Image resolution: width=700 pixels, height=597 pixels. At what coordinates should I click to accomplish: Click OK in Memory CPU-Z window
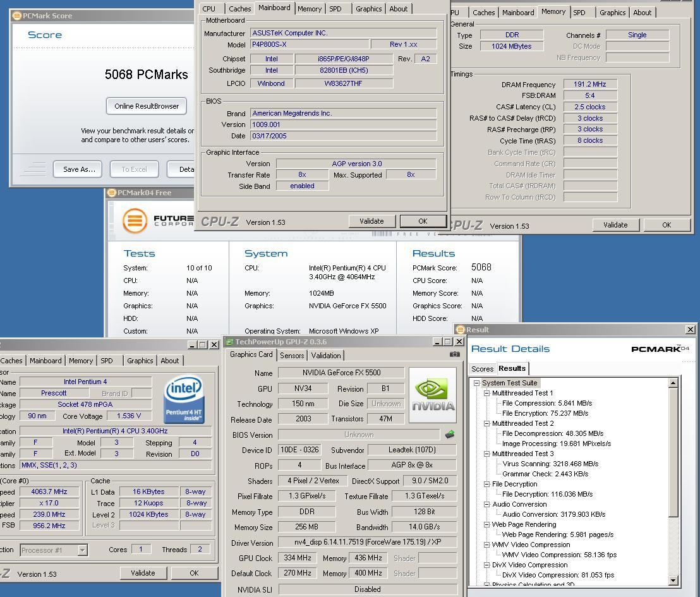click(x=667, y=225)
